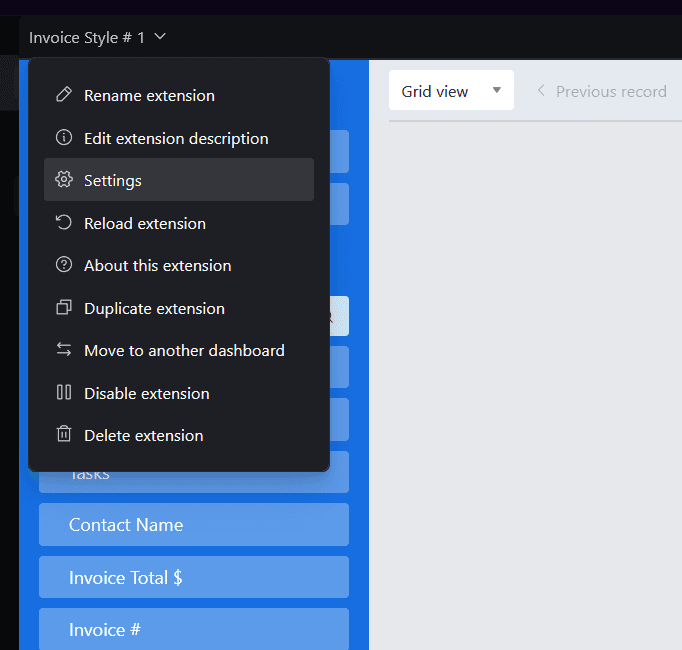Screen dimensions: 682x650
Task: Click the Invoice Style # 1 title
Action: (87, 38)
